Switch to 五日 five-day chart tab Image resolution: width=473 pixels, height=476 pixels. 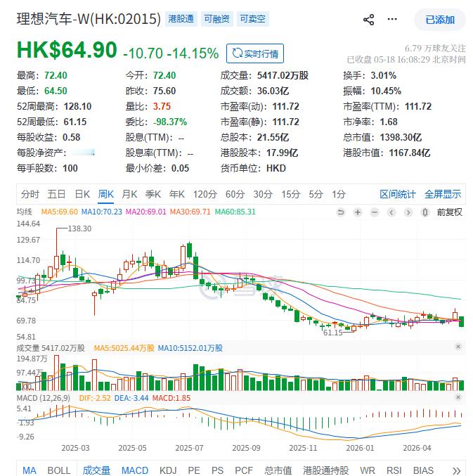[x=56, y=194]
